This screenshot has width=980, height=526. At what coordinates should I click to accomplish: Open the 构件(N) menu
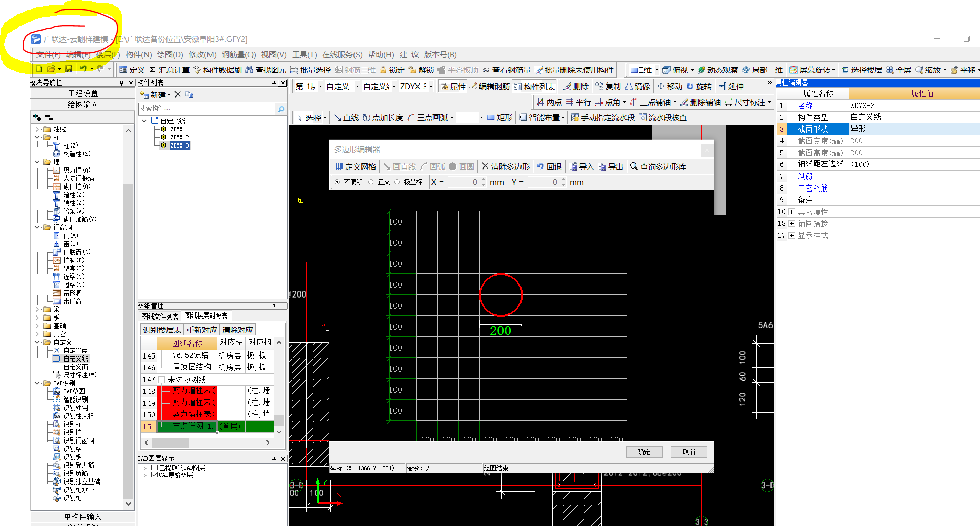point(138,55)
